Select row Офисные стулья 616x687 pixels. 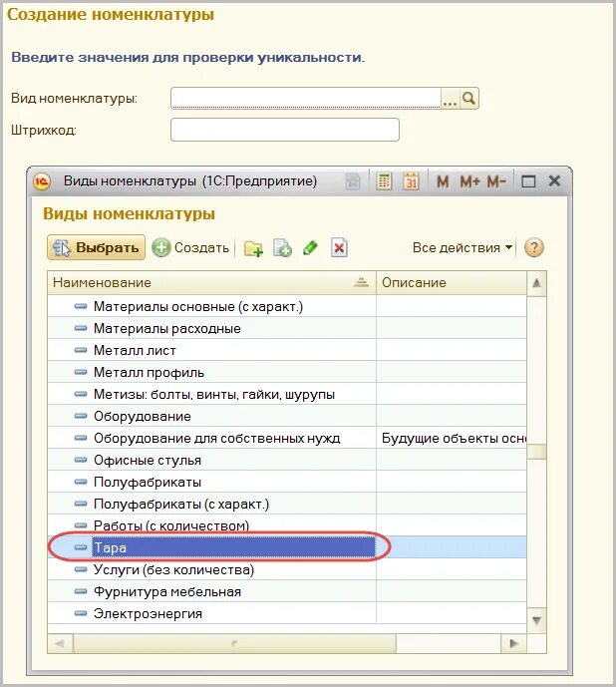pos(286,460)
